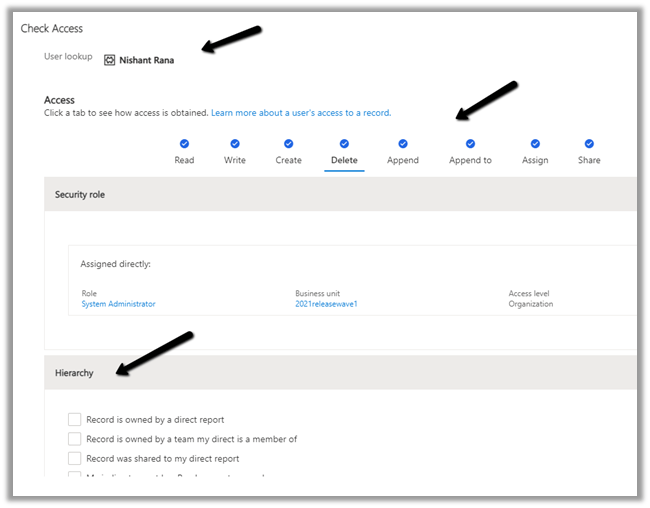Image resolution: width=650 pixels, height=508 pixels.
Task: Click the checkmark icon above Read
Action: 184,144
